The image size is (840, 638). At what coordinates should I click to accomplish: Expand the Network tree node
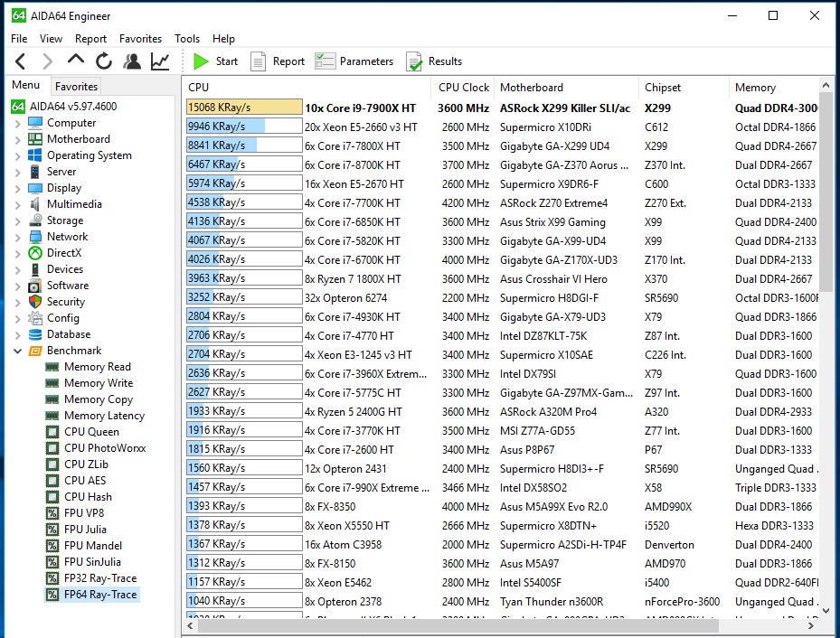(x=18, y=237)
